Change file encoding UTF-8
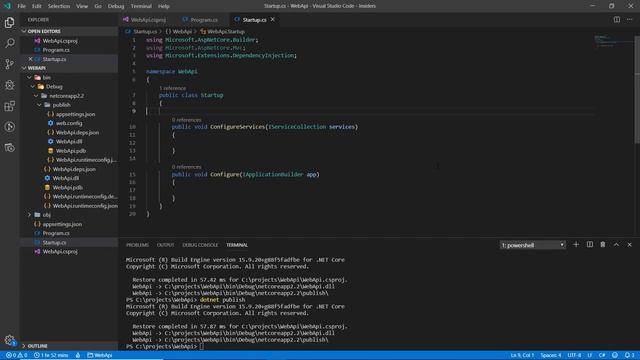Screen dimensions: 640x360 574,355
